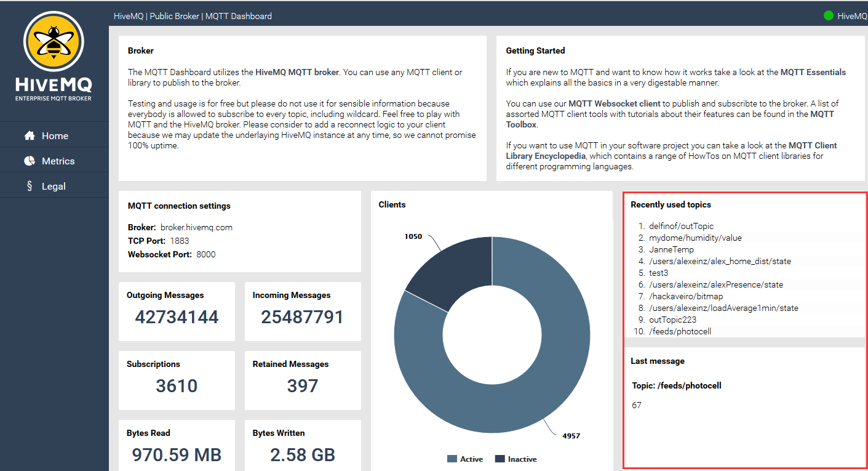The width and height of the screenshot is (868, 471).
Task: Select the broker.hivemq.com address
Action: tap(196, 227)
